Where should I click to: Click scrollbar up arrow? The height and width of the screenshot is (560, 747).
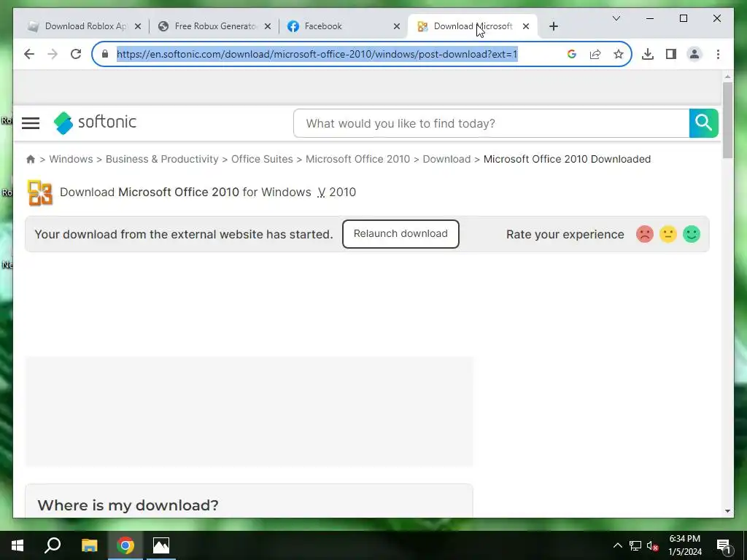pos(727,77)
